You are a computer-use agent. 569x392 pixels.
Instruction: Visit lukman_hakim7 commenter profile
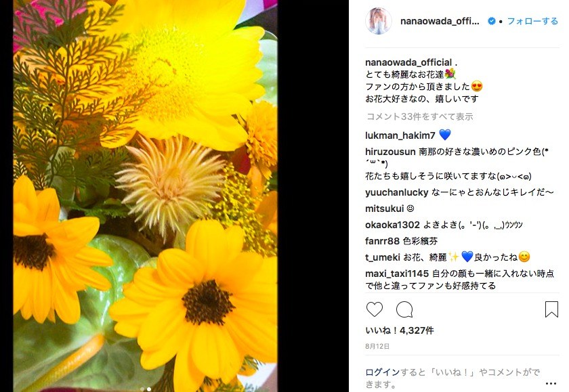(400, 135)
